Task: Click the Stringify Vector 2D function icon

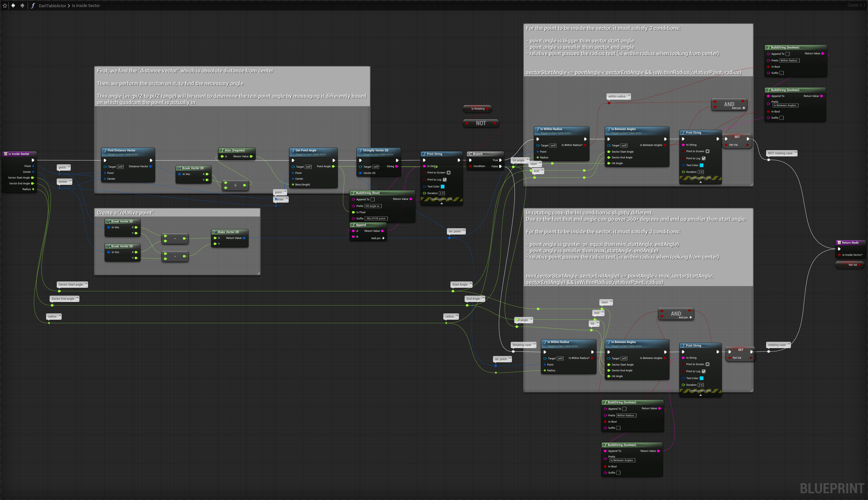Action: point(361,150)
